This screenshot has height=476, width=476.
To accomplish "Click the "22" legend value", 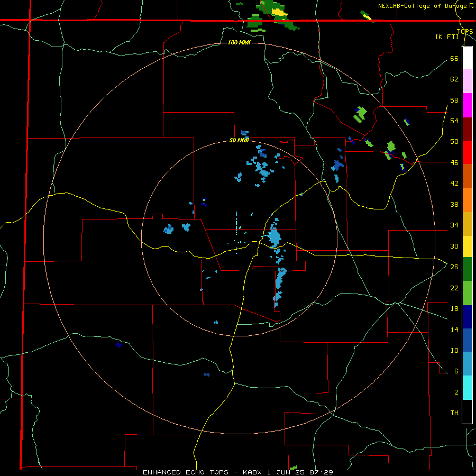I will [x=454, y=288].
